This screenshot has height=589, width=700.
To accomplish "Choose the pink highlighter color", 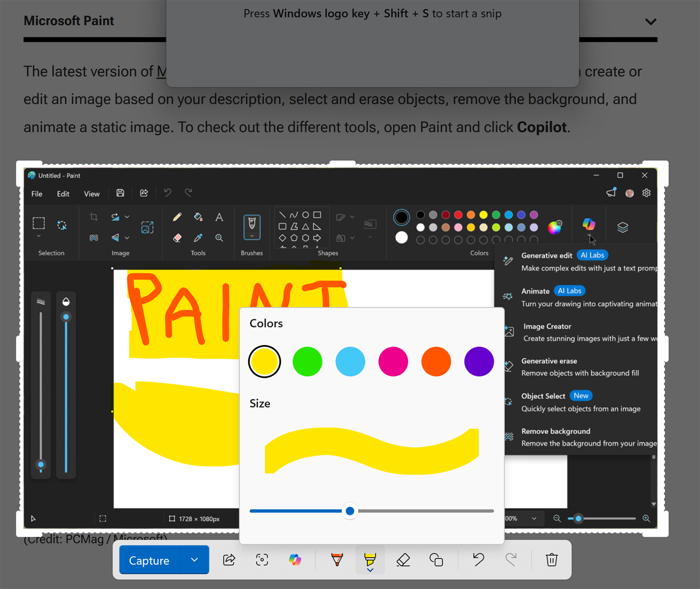I will pyautogui.click(x=393, y=361).
